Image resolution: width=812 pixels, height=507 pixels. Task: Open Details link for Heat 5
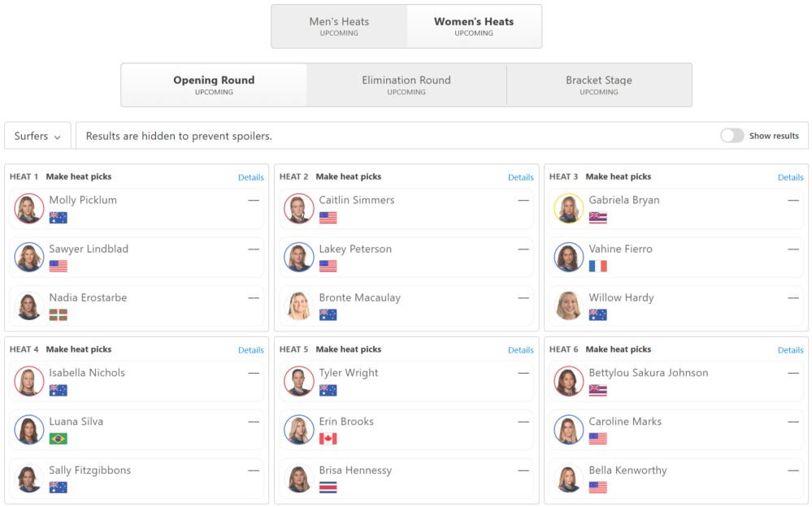point(520,350)
